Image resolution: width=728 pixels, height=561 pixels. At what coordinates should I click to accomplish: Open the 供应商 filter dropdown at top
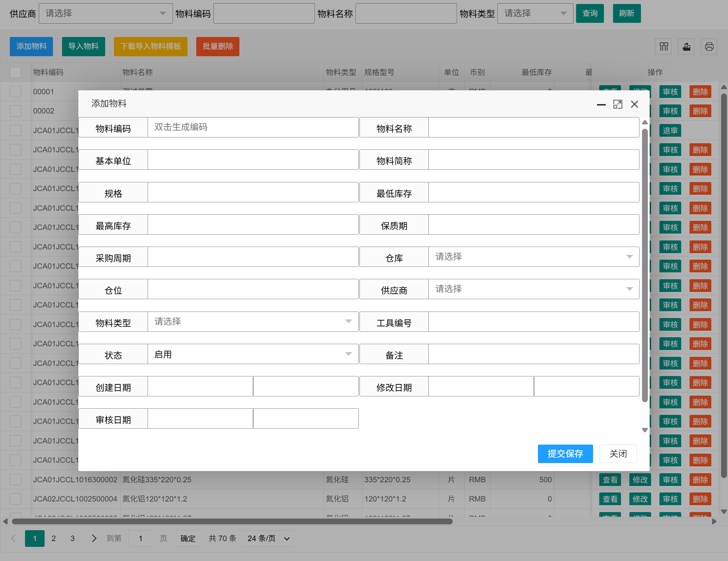[x=106, y=13]
